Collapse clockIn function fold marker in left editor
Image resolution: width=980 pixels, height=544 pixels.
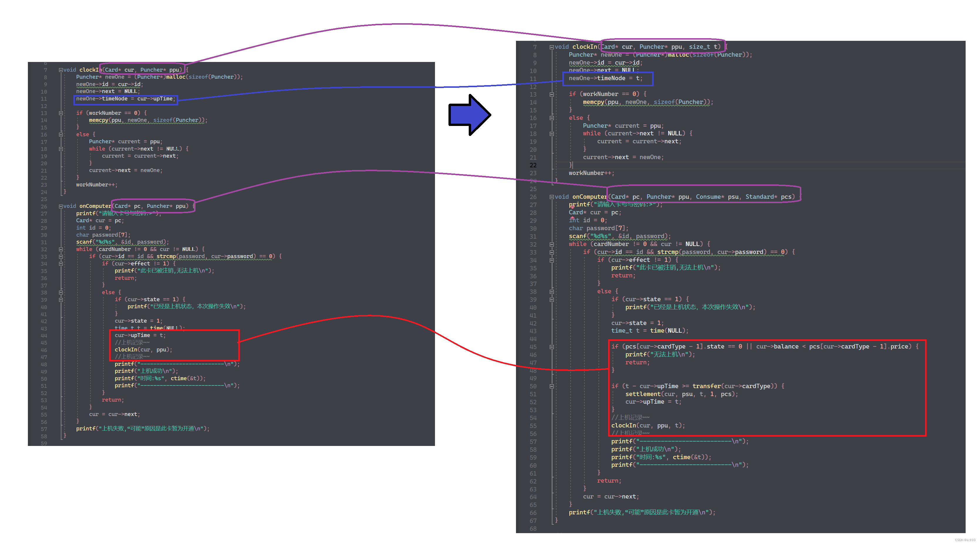(60, 70)
